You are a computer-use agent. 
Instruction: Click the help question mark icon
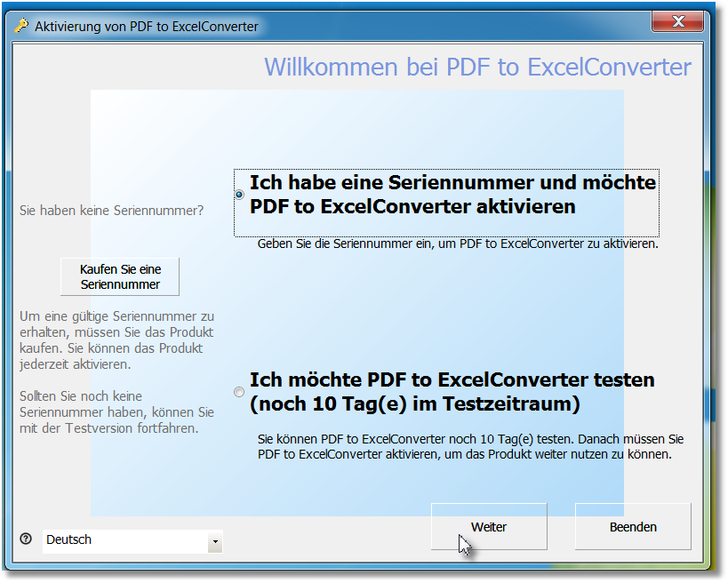click(x=26, y=539)
